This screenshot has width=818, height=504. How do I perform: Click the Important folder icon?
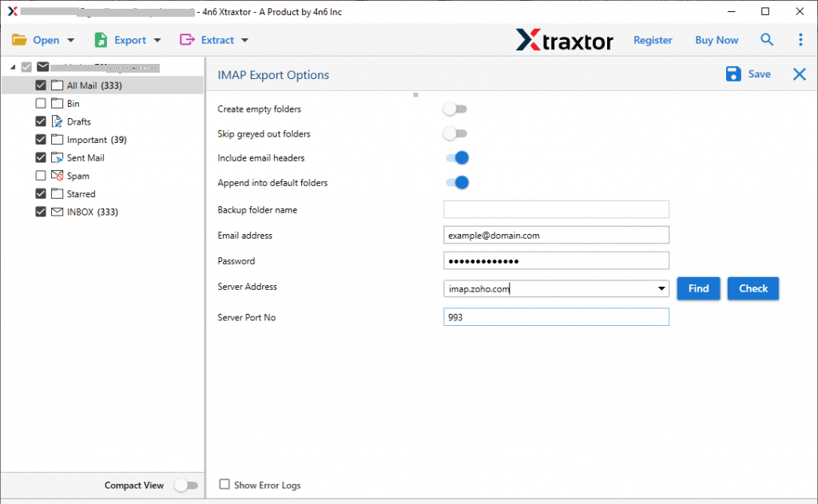click(58, 139)
